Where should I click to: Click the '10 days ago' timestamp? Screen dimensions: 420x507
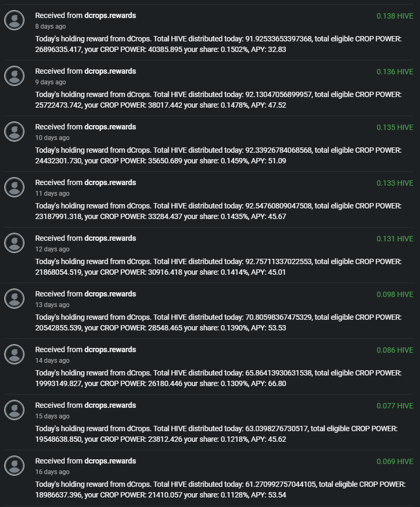click(x=52, y=138)
